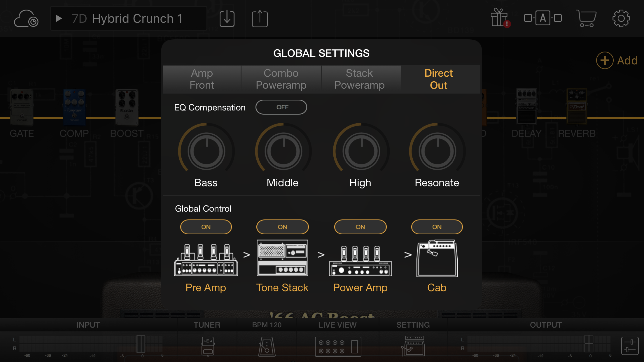Click the Add effect button

[x=617, y=60]
